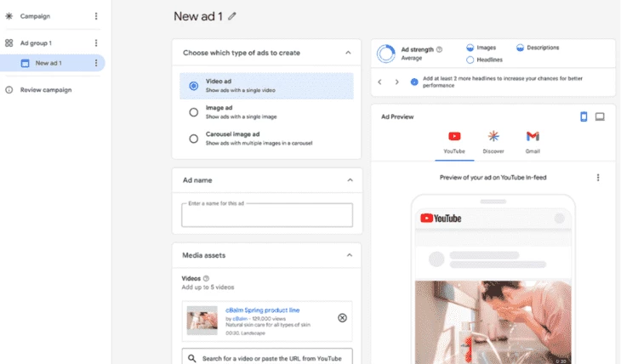Open Campaign three-dot options menu
This screenshot has height=364, width=621.
(96, 16)
